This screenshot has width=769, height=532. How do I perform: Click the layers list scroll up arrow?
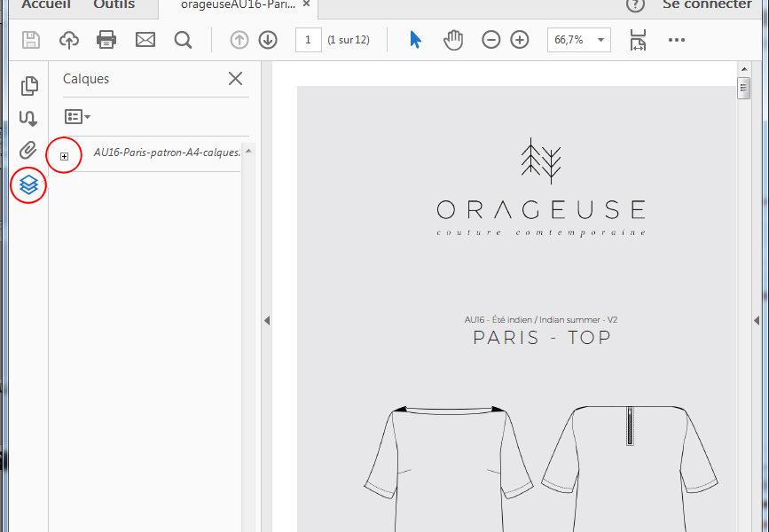[x=248, y=151]
